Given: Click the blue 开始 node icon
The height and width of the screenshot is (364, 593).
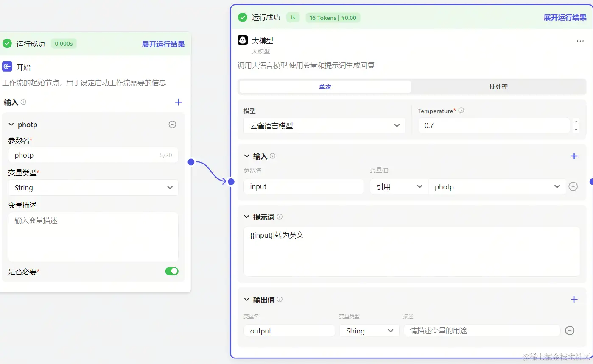Looking at the screenshot, I should click(x=7, y=67).
